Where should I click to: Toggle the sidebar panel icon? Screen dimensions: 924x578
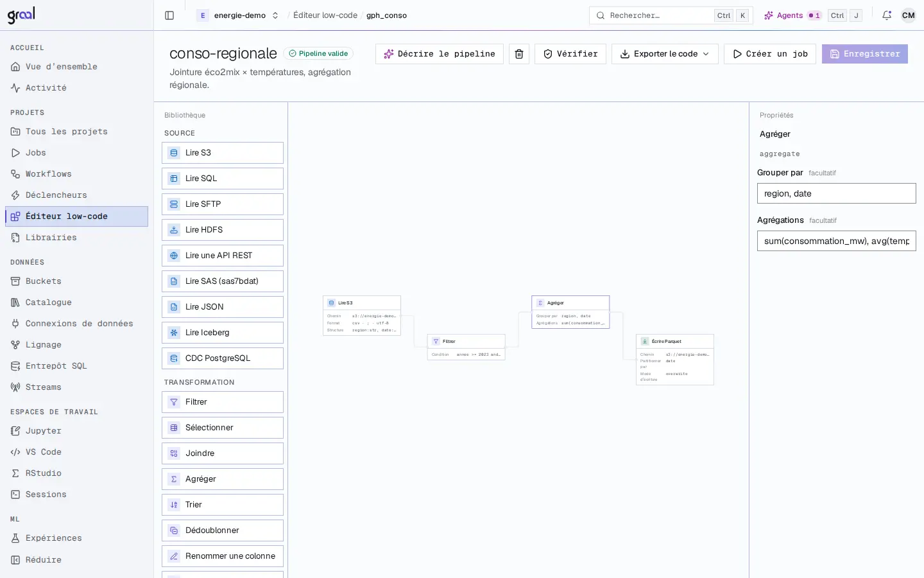(169, 15)
